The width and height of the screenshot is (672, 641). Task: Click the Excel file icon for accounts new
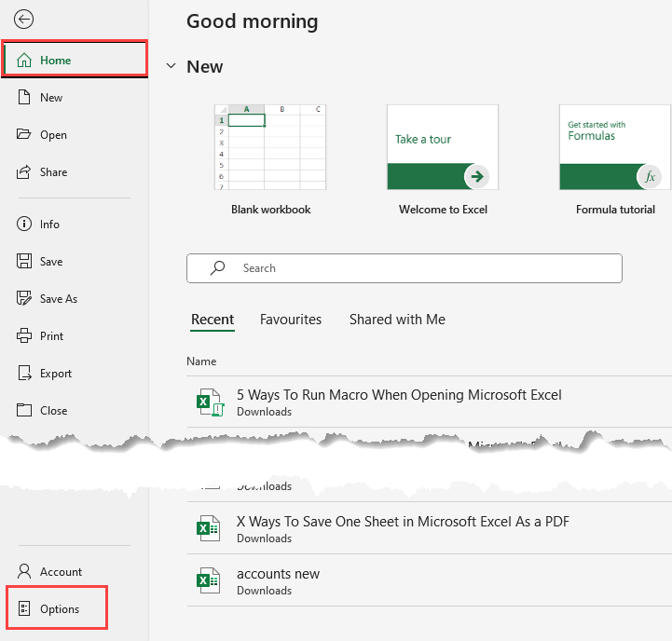[x=208, y=580]
